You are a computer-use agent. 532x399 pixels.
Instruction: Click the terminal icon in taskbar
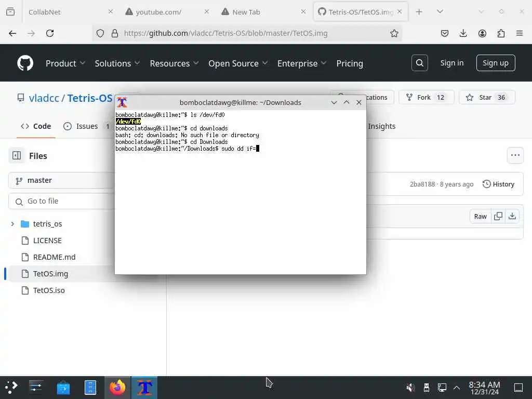pyautogui.click(x=144, y=388)
